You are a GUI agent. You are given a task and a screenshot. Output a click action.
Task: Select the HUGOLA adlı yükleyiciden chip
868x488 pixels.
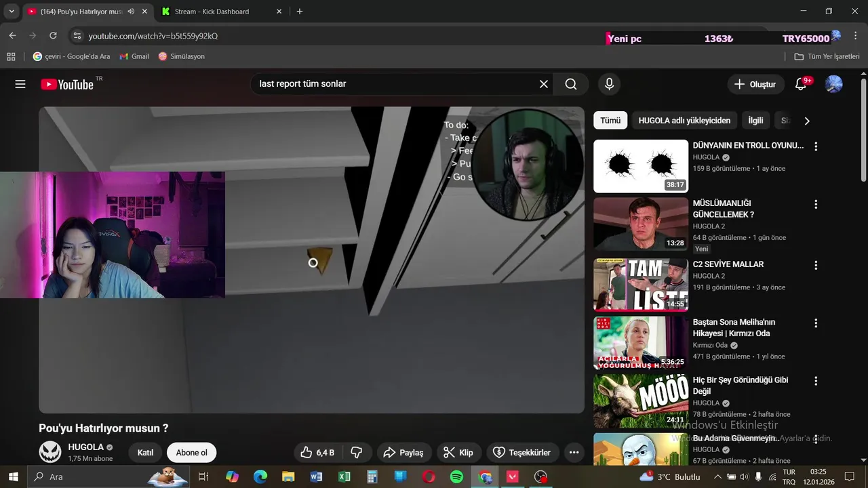684,121
